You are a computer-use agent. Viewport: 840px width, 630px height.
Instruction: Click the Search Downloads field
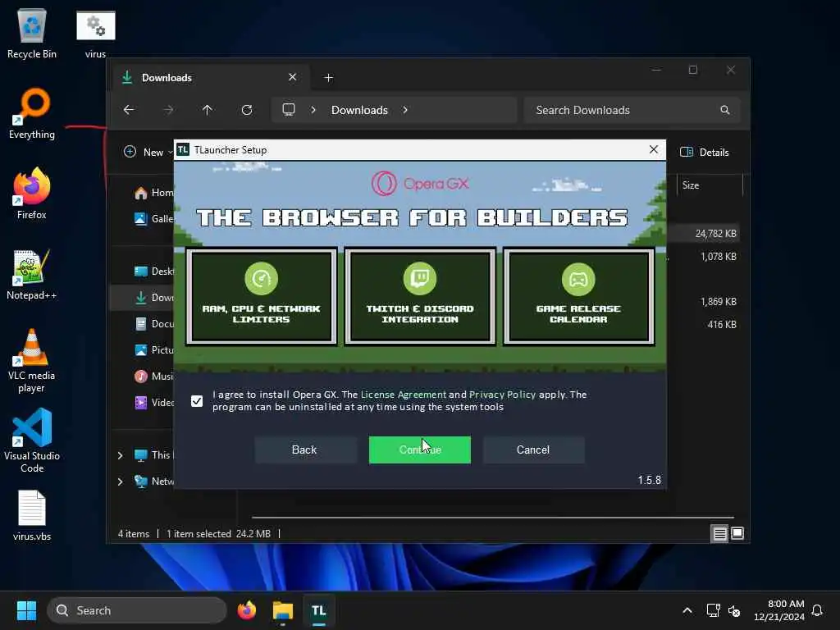[x=632, y=110]
